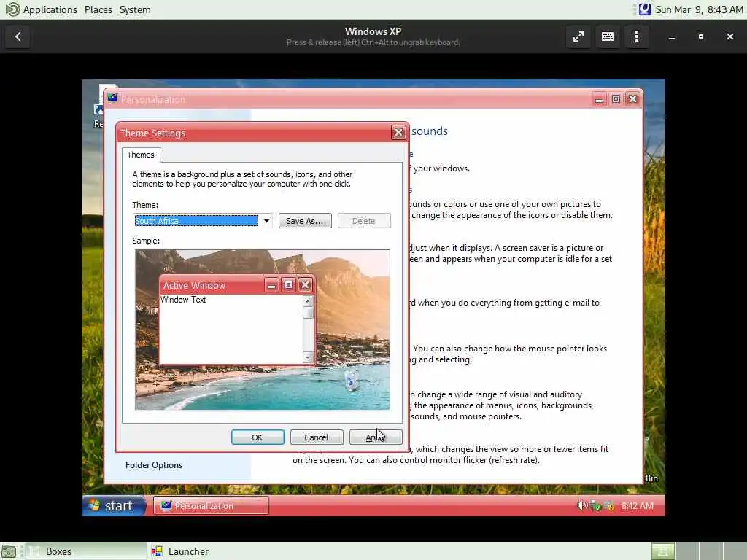Click the Boxes item in host taskbar
This screenshot has width=747, height=560.
[x=85, y=551]
